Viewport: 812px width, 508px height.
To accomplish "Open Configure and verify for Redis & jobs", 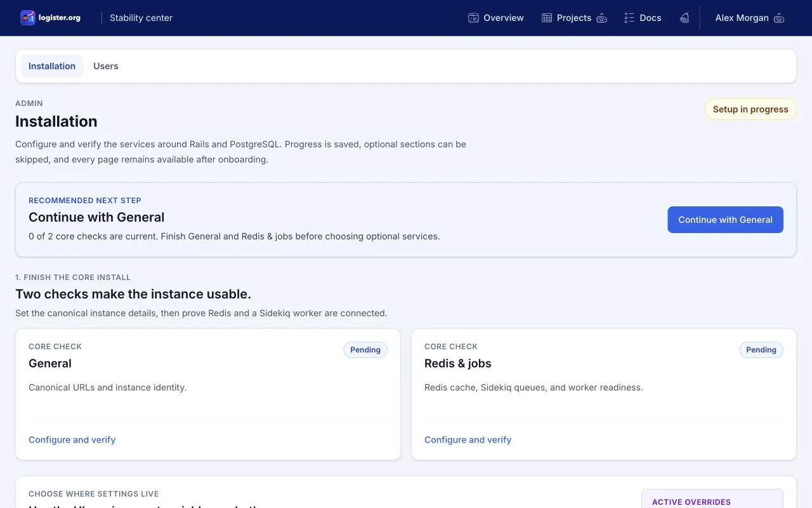I will [468, 439].
